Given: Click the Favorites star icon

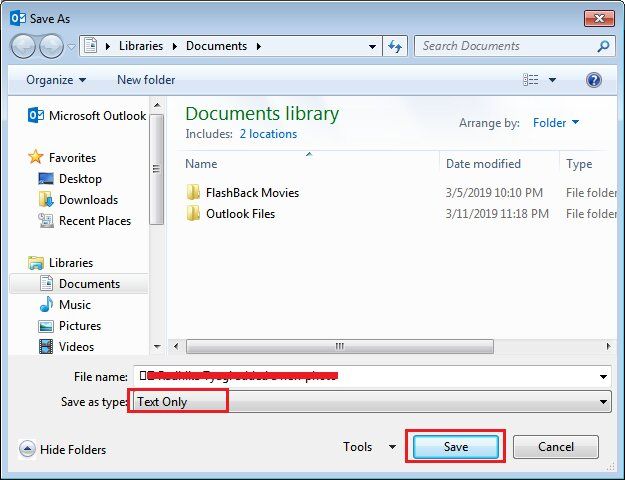Looking at the screenshot, I should (35, 157).
